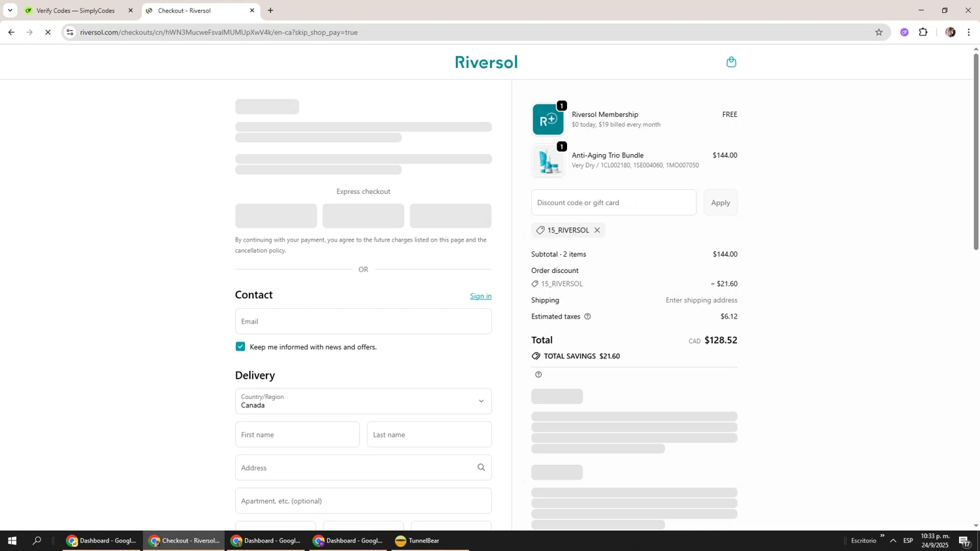Image resolution: width=980 pixels, height=551 pixels.
Task: Stop loading the page
Action: click(x=48, y=32)
